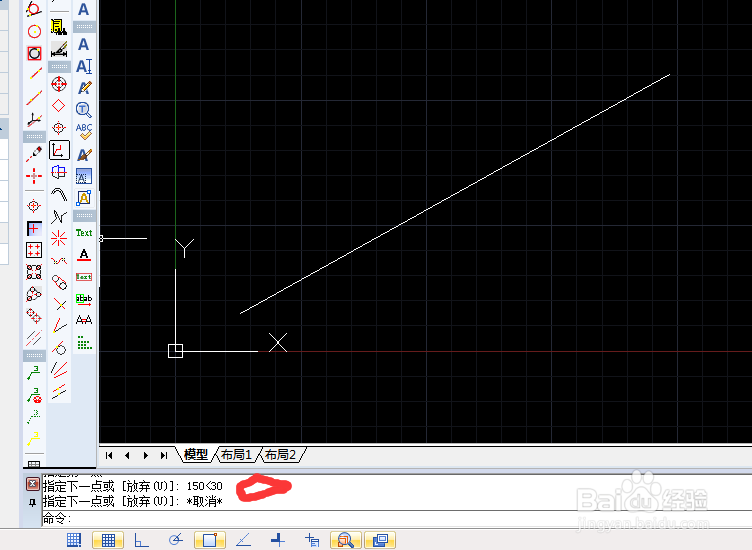Select the zigzag break line tool
The width and height of the screenshot is (752, 550).
point(59,216)
